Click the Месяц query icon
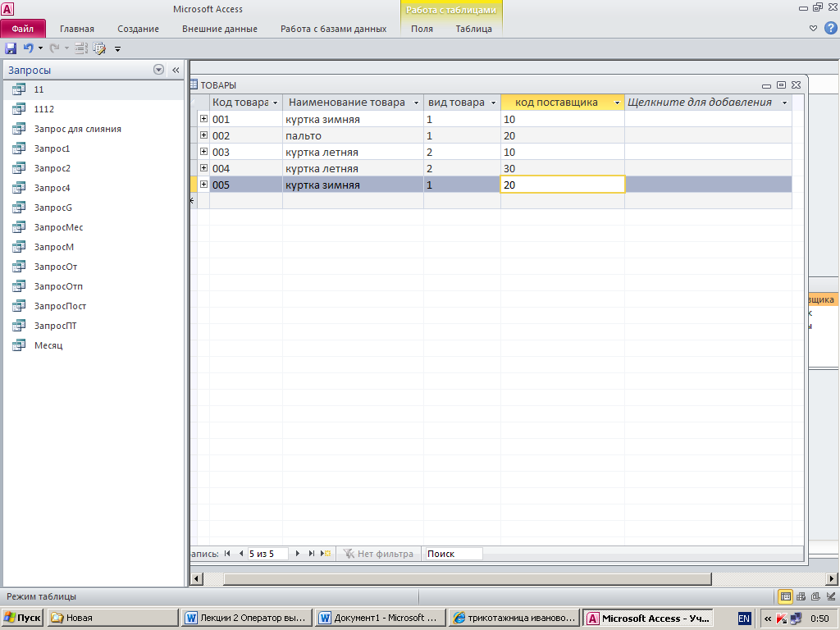Viewport: 840px width, 630px height. pos(19,345)
